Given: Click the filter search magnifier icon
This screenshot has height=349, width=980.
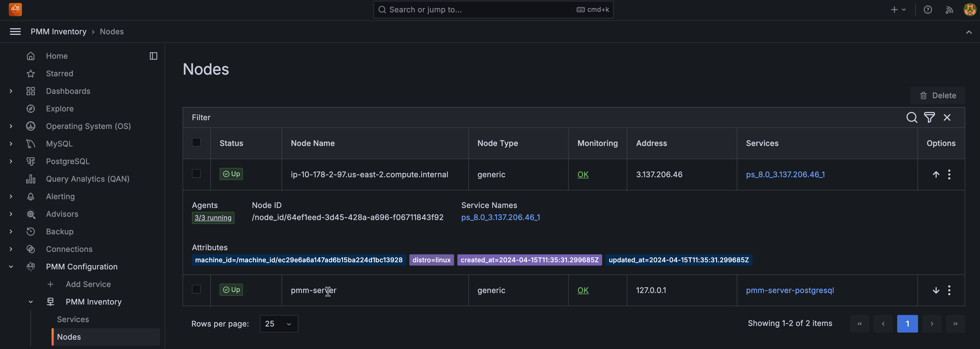Looking at the screenshot, I should [x=911, y=117].
